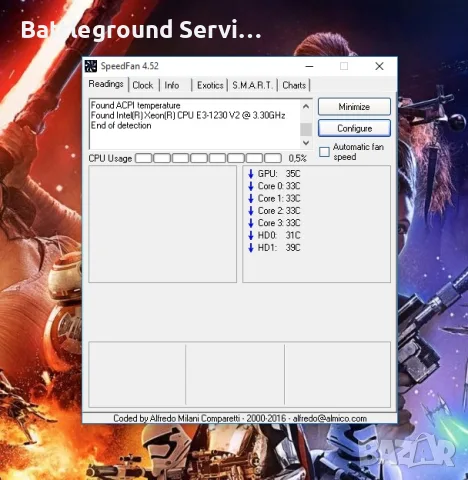Image resolution: width=468 pixels, height=480 pixels.
Task: Select the 'End of detection' log line
Action: pos(121,125)
